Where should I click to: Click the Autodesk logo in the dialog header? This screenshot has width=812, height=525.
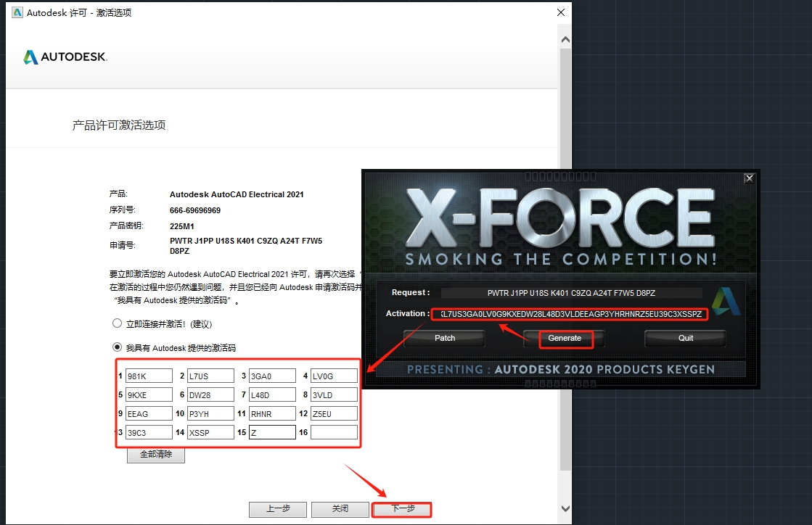[65, 57]
